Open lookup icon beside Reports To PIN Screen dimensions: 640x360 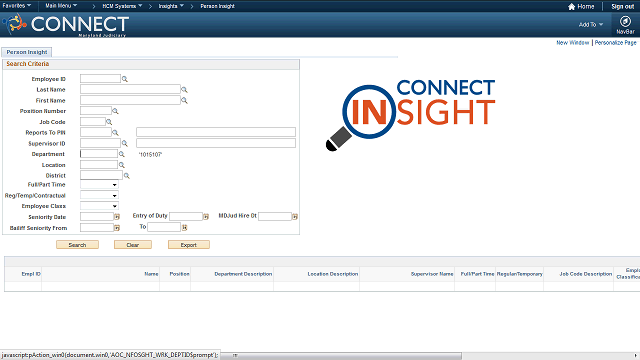pyautogui.click(x=115, y=133)
